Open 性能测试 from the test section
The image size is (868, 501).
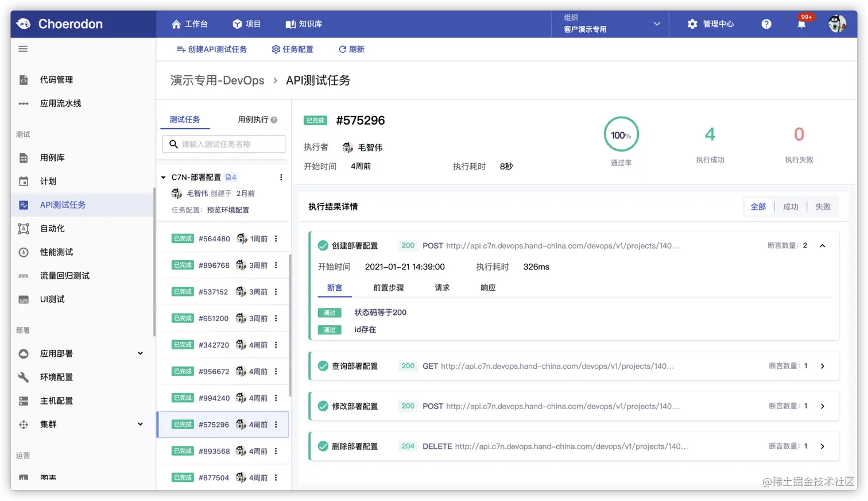(x=54, y=251)
